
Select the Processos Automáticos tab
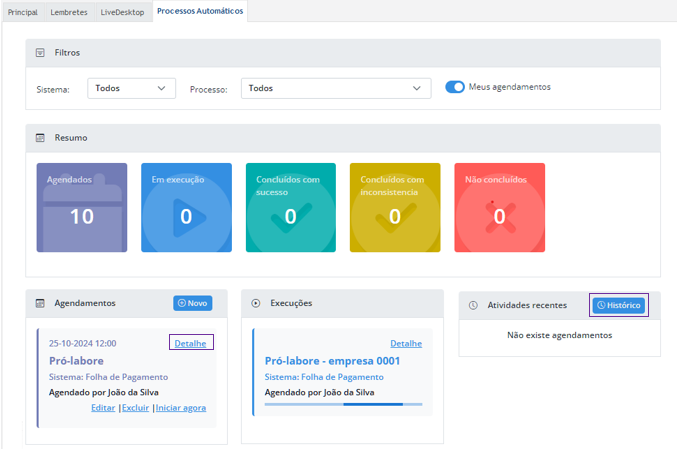click(x=200, y=11)
